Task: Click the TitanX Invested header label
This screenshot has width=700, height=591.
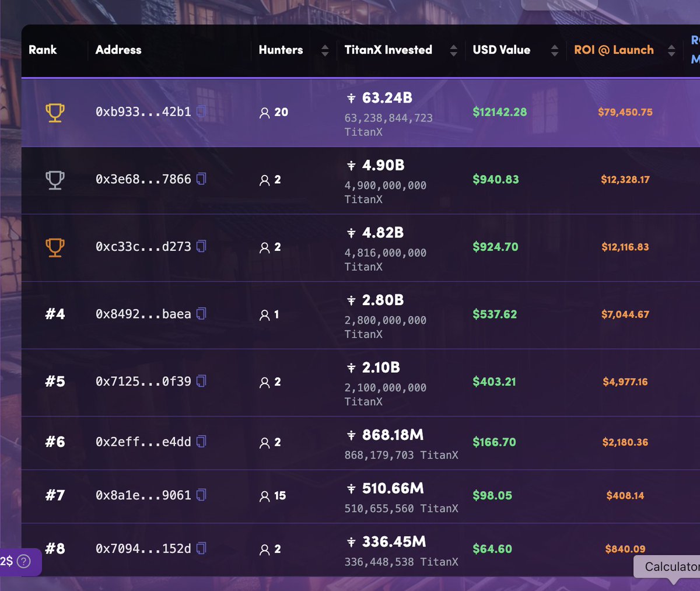Action: [388, 50]
